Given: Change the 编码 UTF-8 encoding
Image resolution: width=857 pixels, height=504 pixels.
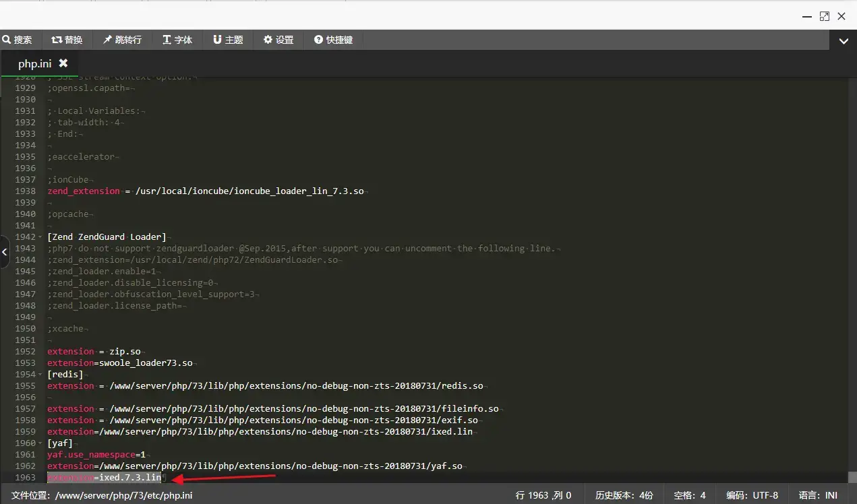Looking at the screenshot, I should point(752,495).
